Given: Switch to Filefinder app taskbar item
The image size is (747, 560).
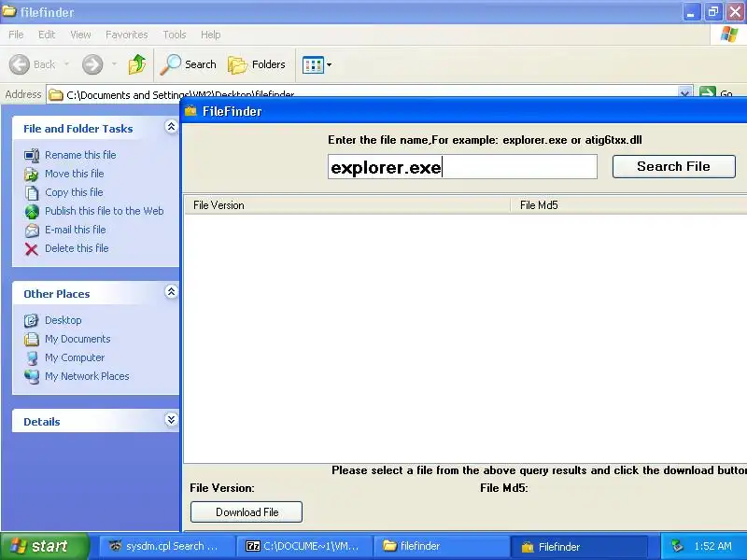Looking at the screenshot, I should [x=579, y=546].
